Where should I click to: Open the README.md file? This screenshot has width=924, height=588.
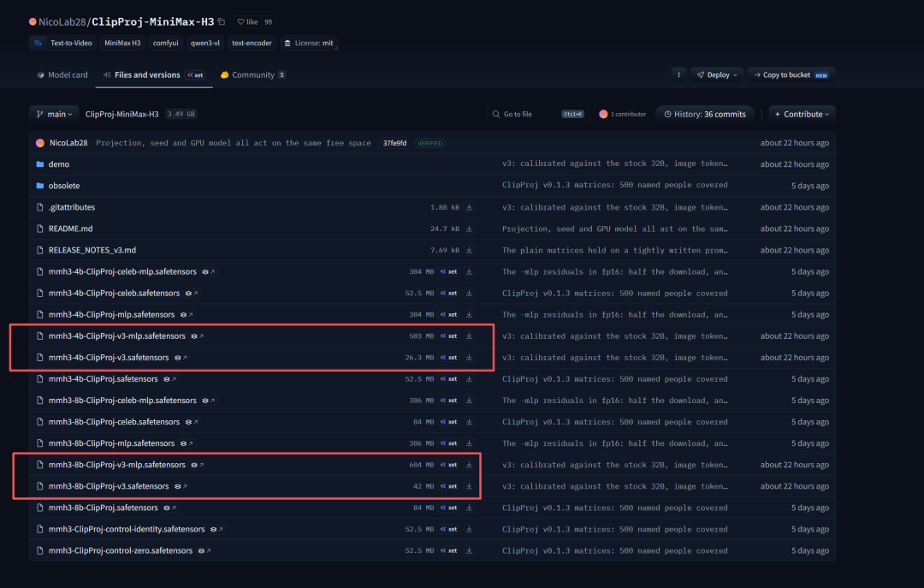click(x=71, y=229)
